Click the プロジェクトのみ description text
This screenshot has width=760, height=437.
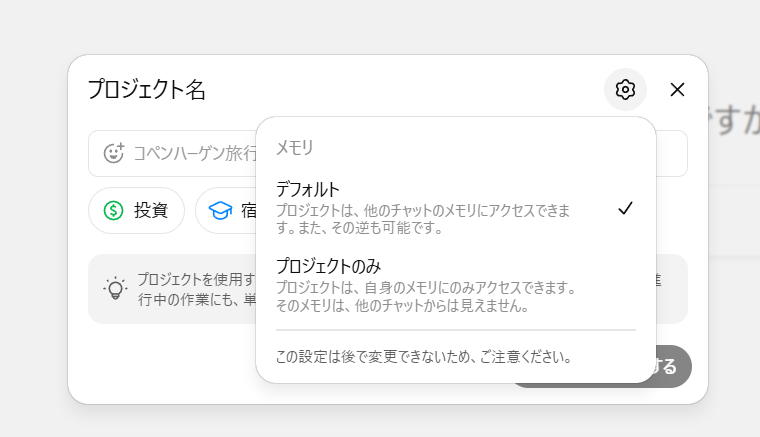(x=426, y=297)
